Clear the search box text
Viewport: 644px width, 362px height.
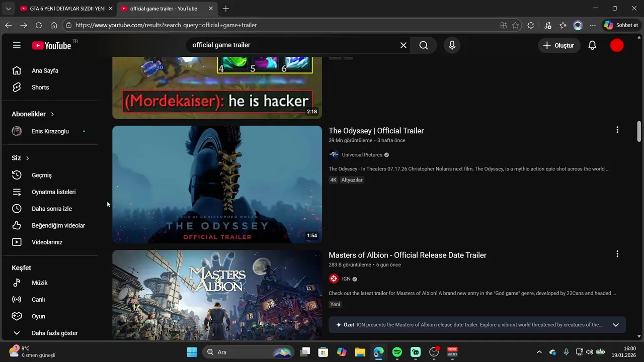pos(403,45)
